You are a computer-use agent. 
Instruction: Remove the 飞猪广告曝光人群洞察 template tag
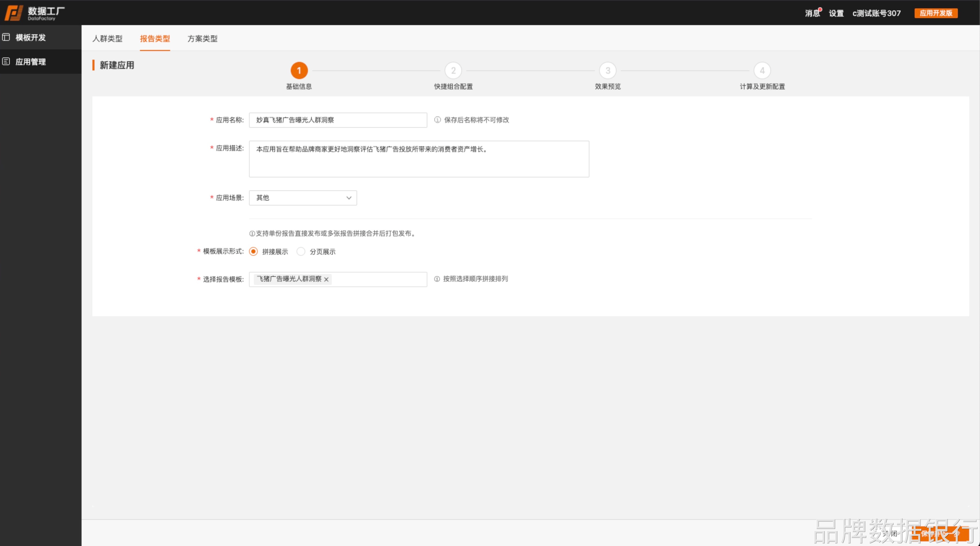pos(326,279)
